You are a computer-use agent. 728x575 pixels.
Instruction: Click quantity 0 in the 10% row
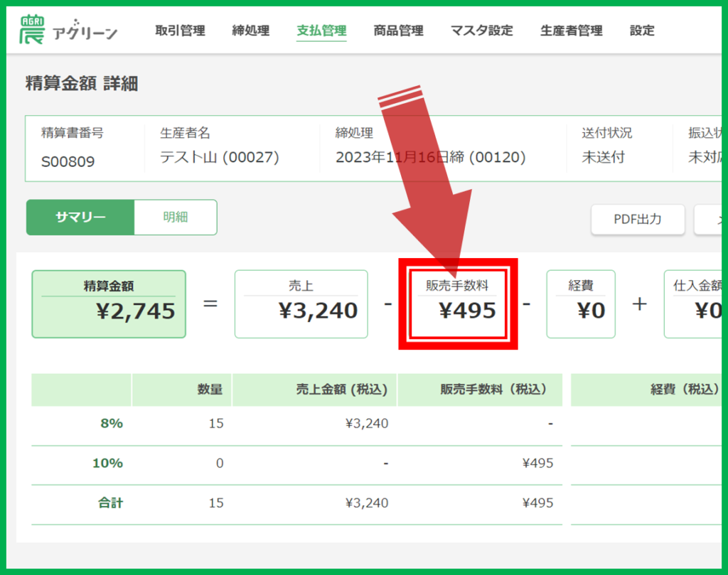pos(220,463)
